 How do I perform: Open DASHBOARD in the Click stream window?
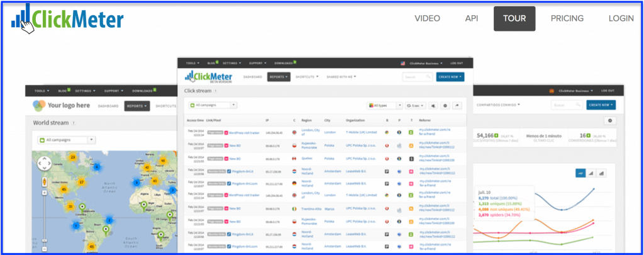pos(253,77)
